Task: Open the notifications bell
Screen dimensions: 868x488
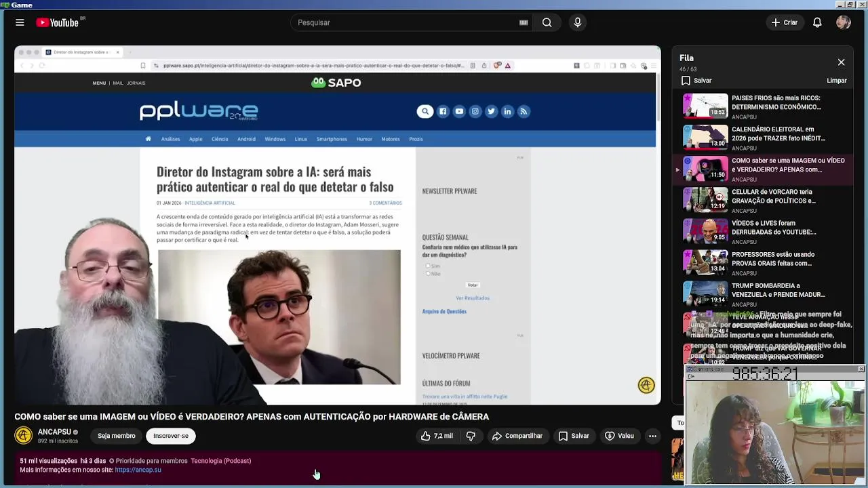Action: pos(817,22)
